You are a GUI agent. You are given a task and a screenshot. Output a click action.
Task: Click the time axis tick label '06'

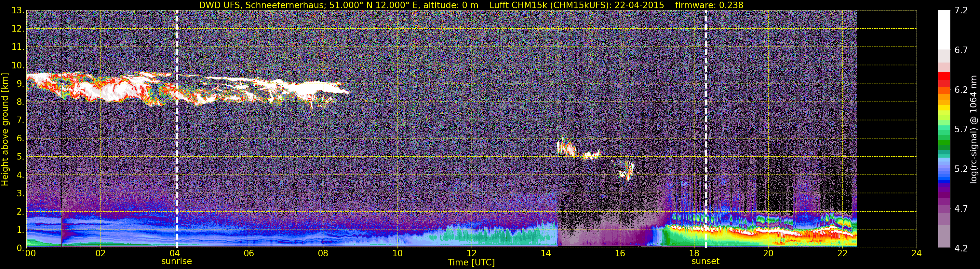pyautogui.click(x=249, y=253)
